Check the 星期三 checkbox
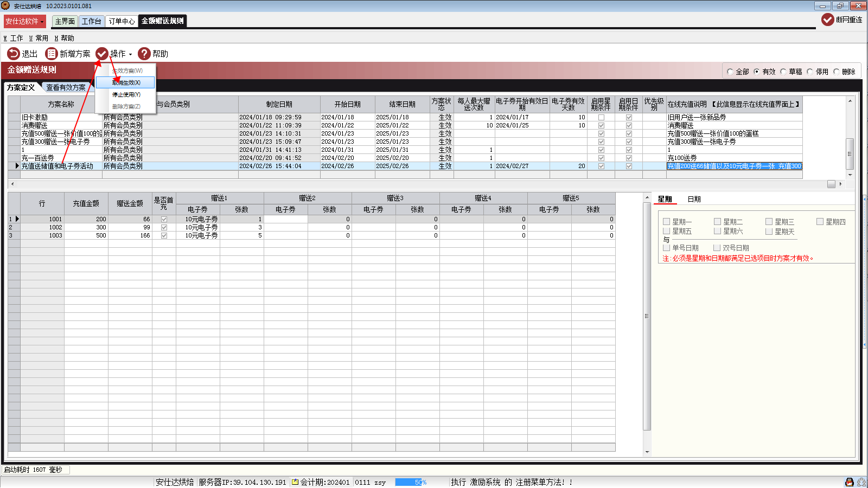 click(769, 222)
